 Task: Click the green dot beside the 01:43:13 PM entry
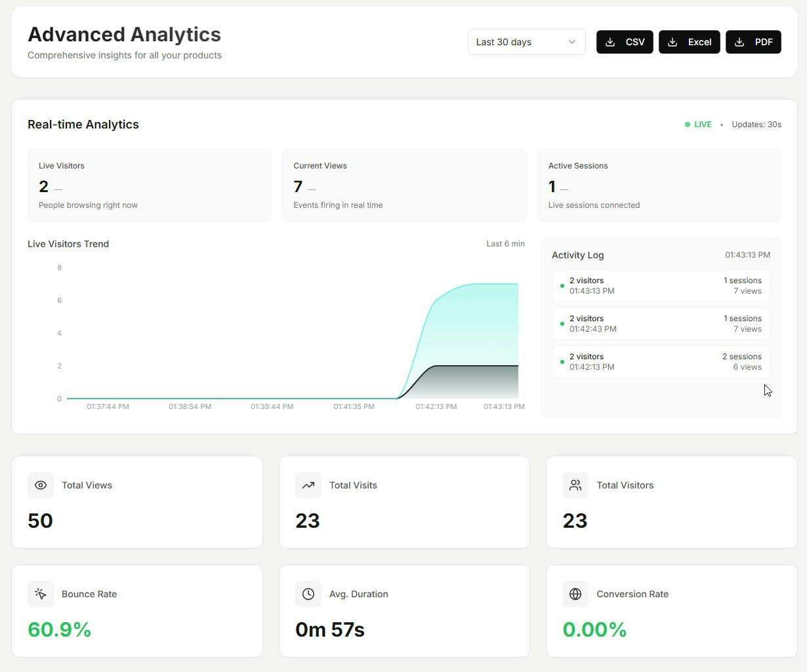(x=562, y=286)
